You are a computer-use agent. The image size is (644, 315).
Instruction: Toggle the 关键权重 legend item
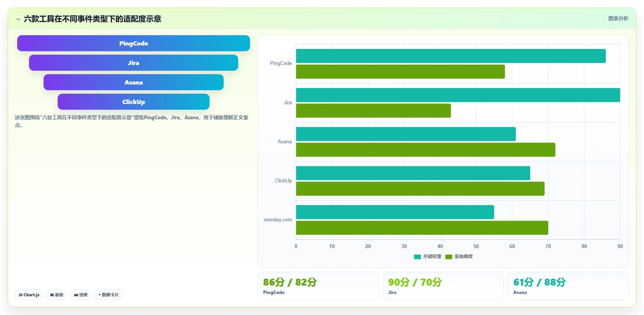pyautogui.click(x=428, y=257)
